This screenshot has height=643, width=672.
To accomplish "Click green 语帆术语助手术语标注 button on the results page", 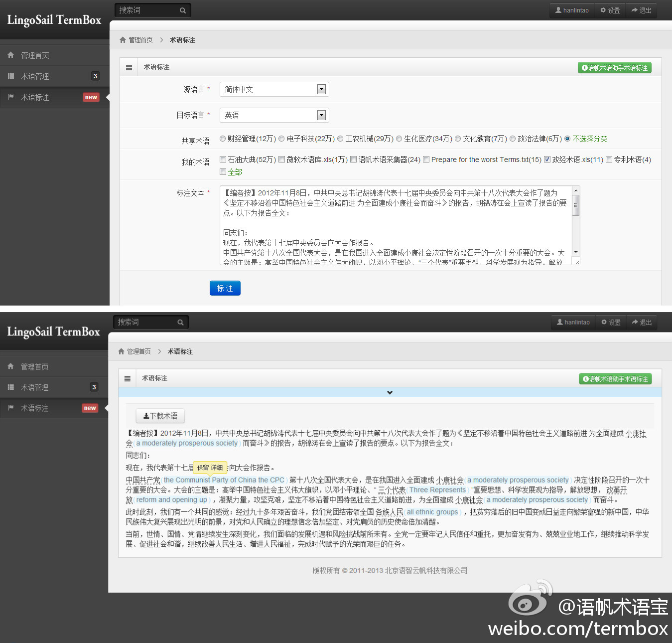I will pyautogui.click(x=616, y=379).
